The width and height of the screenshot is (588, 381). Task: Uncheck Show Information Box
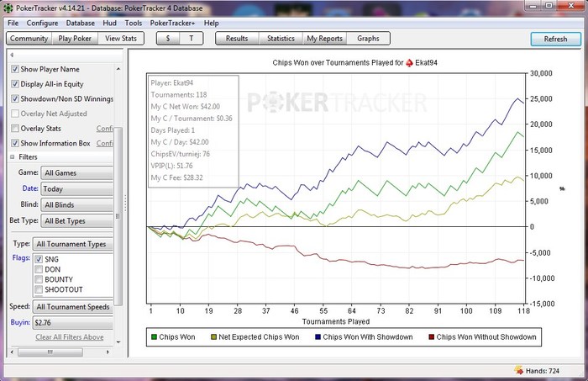point(15,143)
